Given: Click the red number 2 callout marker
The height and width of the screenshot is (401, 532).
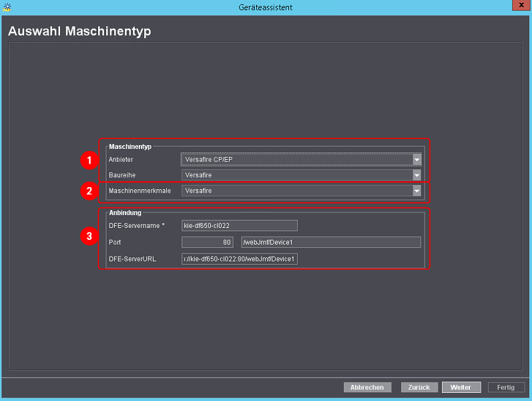Looking at the screenshot, I should point(87,191).
